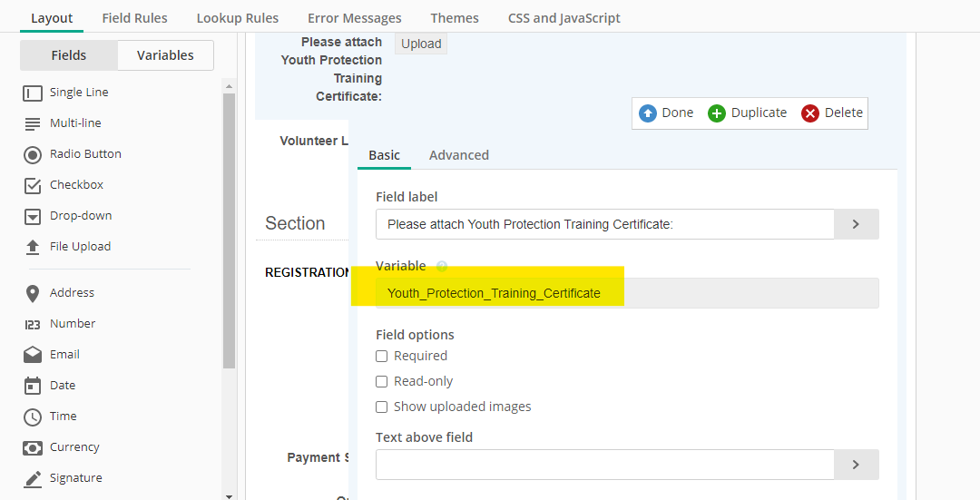980x500 pixels.
Task: Click the Done button
Action: 666,113
